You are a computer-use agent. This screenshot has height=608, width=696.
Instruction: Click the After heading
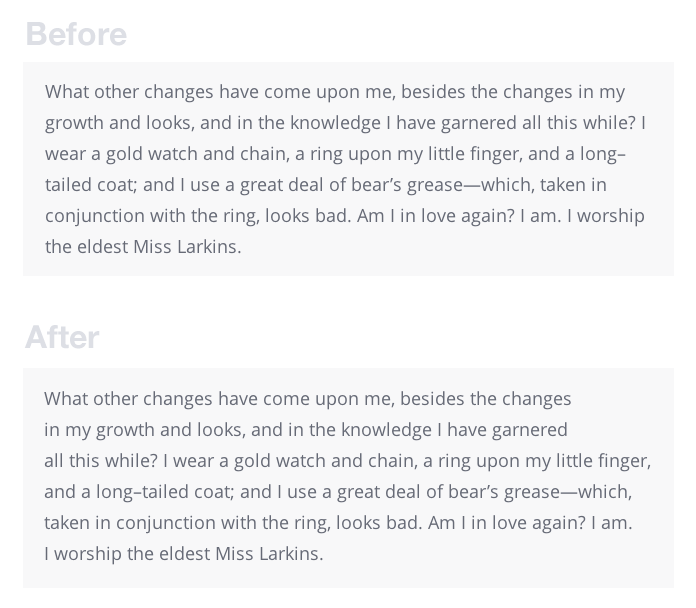point(62,338)
